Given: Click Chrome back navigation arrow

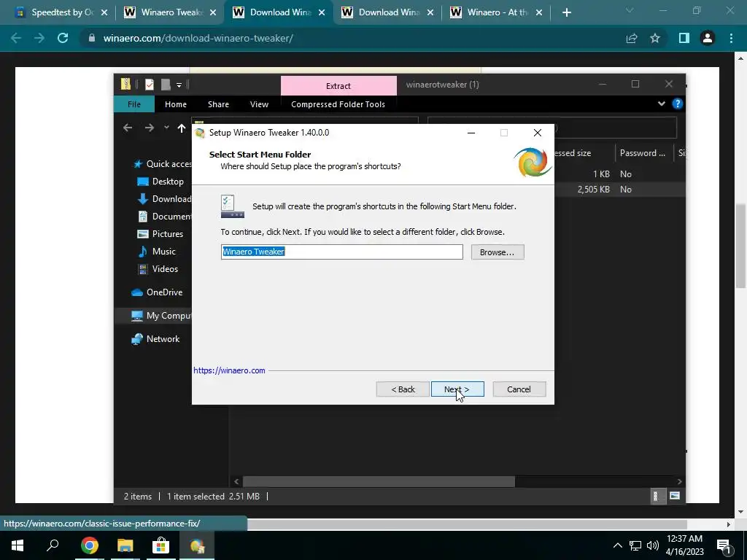Looking at the screenshot, I should [x=16, y=38].
